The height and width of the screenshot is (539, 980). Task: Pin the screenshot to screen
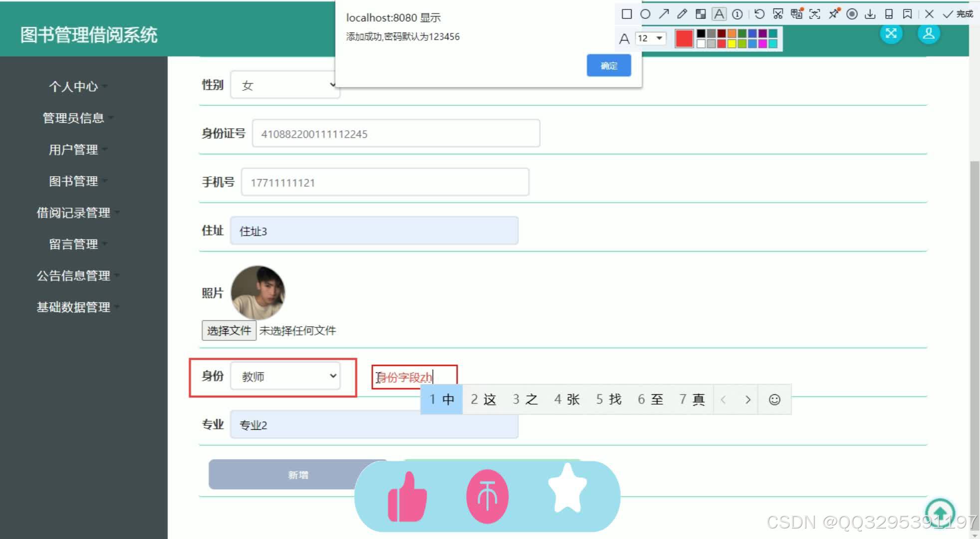(x=834, y=13)
